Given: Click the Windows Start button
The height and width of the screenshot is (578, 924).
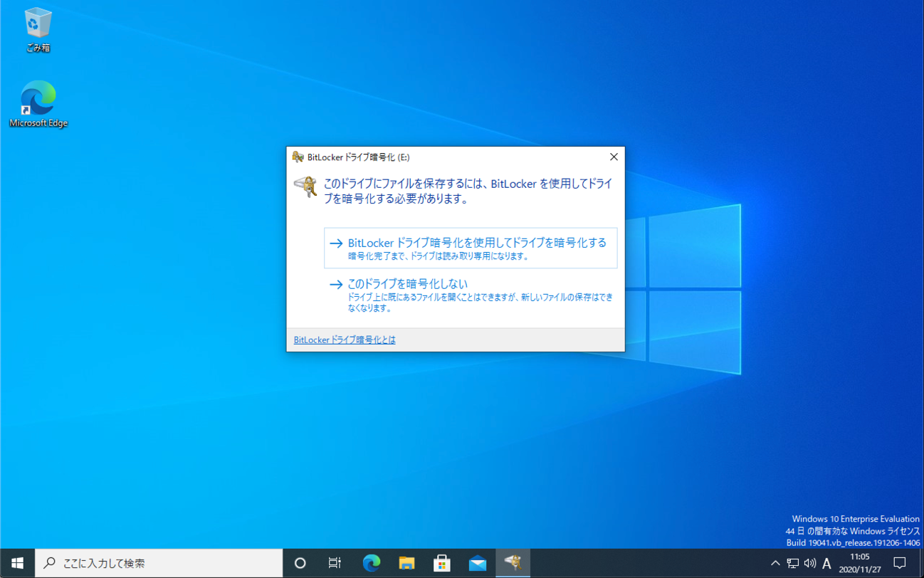Looking at the screenshot, I should [x=17, y=563].
